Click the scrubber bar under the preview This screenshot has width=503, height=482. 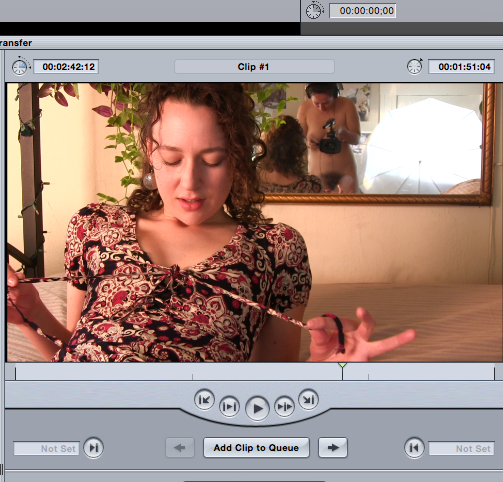coord(255,372)
